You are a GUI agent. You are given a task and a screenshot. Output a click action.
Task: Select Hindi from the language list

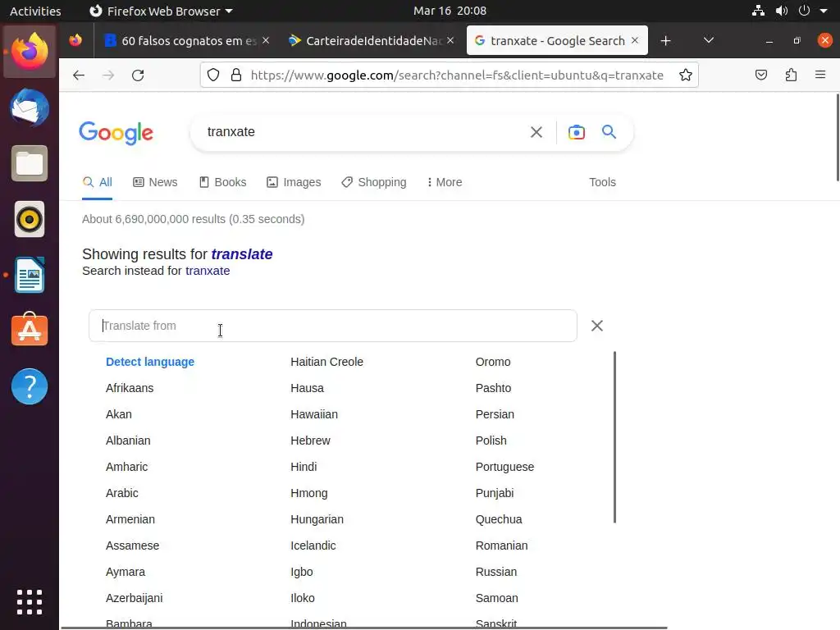pyautogui.click(x=304, y=467)
